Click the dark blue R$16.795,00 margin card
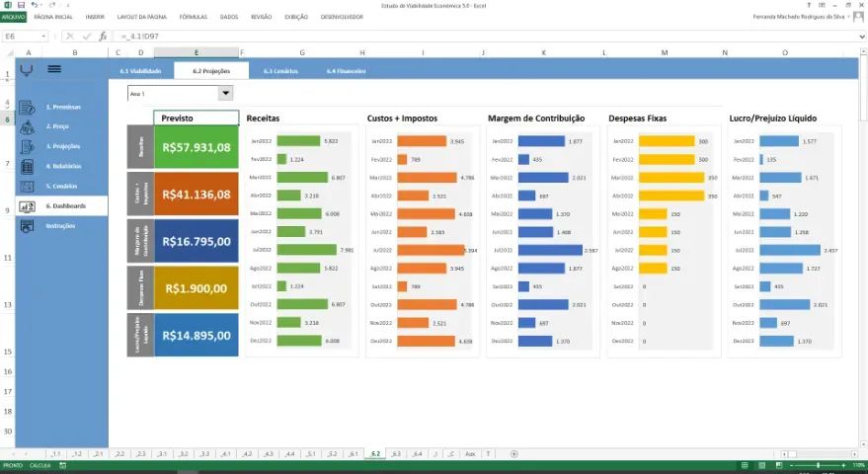Screen dimensions: 868x474 pyautogui.click(x=196, y=241)
